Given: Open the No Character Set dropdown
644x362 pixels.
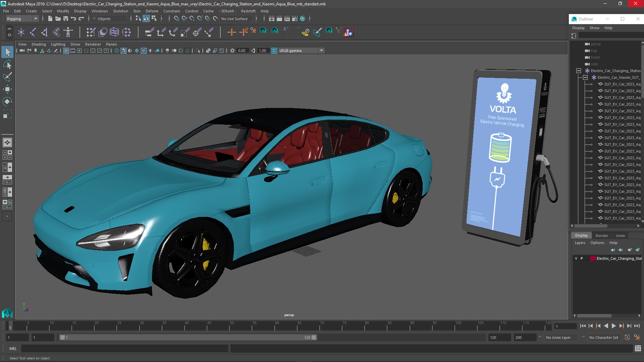Looking at the screenshot, I should (604, 338).
